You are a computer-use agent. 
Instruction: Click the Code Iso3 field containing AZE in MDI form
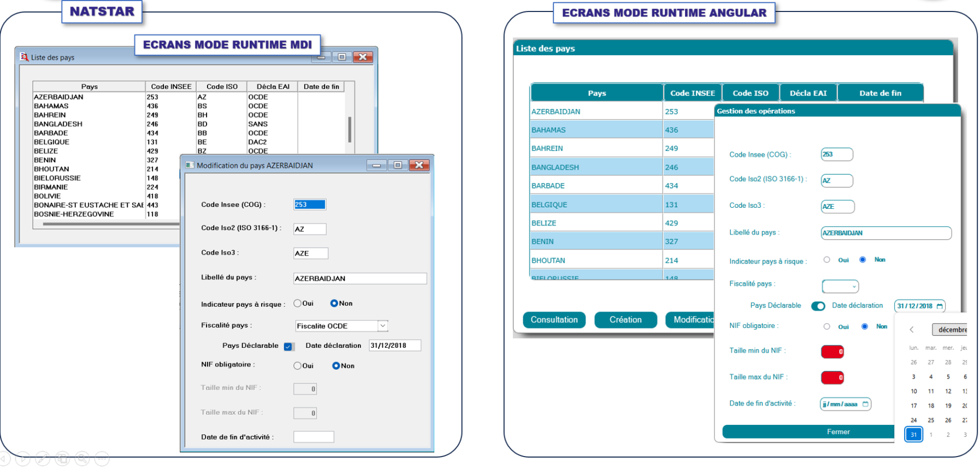click(311, 253)
